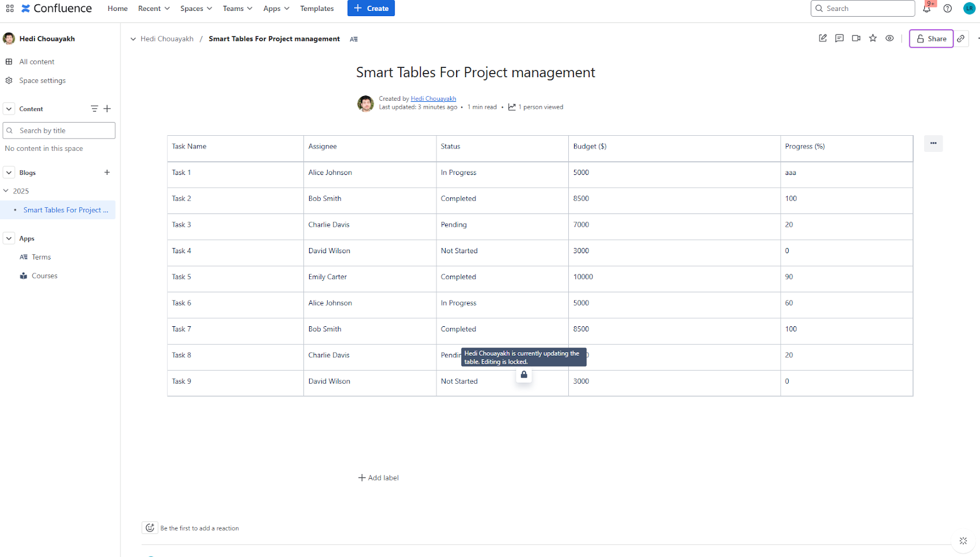Open Home in the top navigation

pyautogui.click(x=117, y=9)
